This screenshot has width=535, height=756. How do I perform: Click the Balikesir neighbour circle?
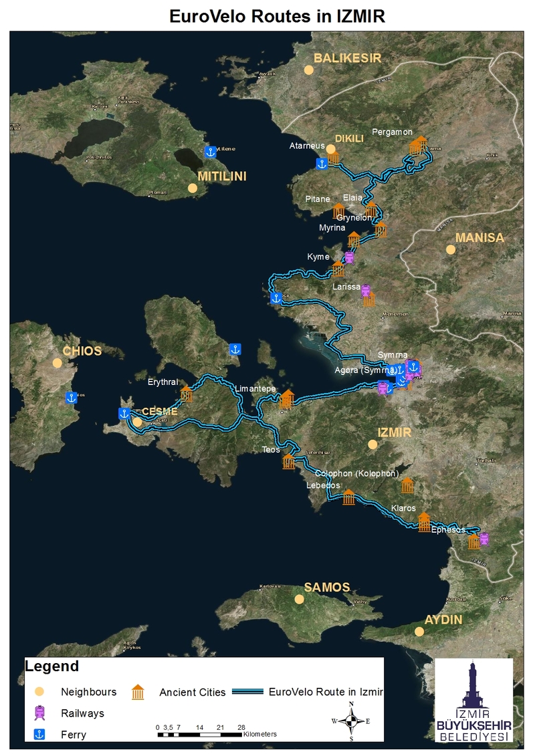pyautogui.click(x=309, y=70)
